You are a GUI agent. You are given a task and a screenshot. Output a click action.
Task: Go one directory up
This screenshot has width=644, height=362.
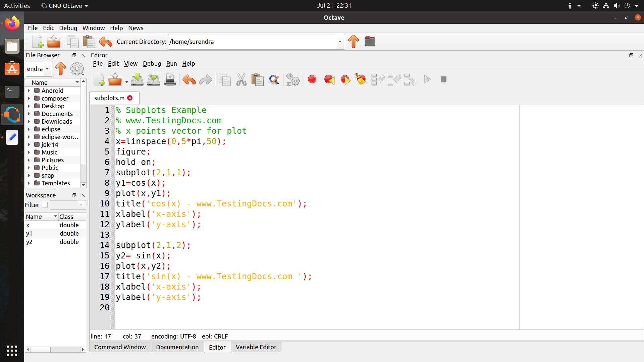(354, 42)
